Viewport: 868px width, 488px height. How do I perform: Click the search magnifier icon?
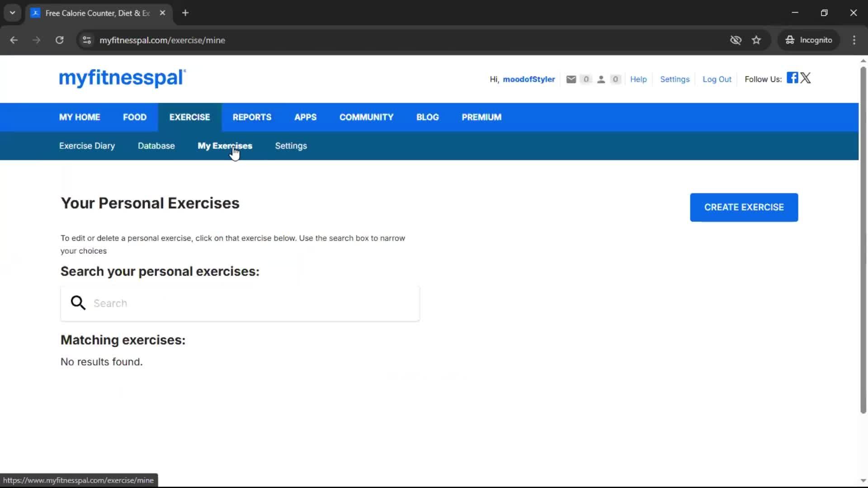(x=78, y=303)
